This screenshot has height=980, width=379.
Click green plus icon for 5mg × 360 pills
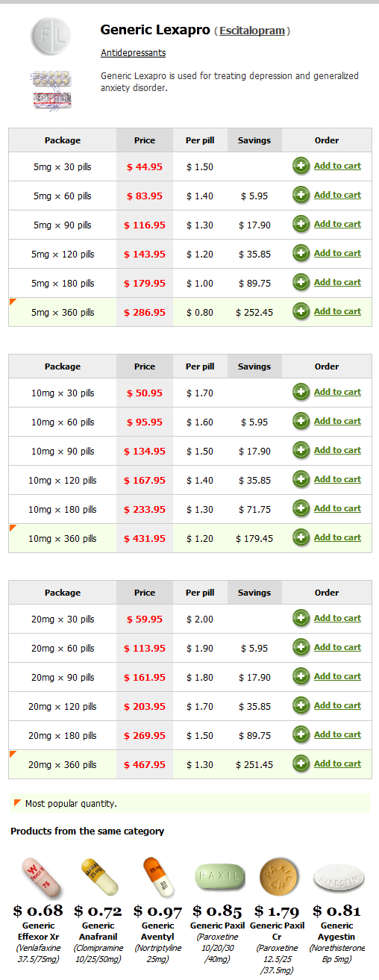[301, 312]
